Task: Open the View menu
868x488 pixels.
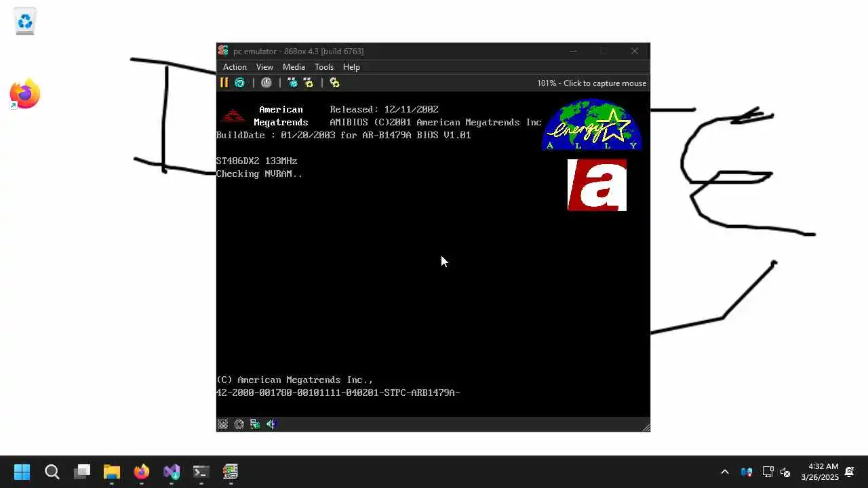Action: (264, 67)
